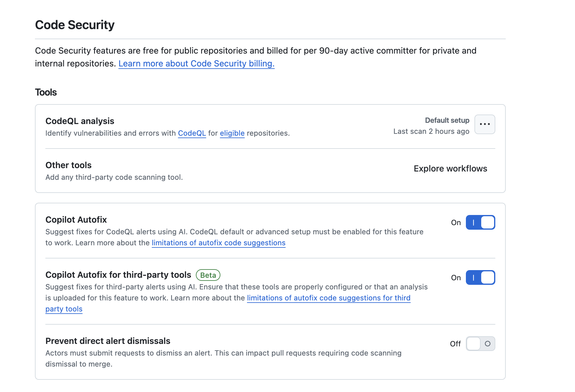Open limitations of autofix code suggestions link
Screen dimensions: 575x392
coord(219,243)
